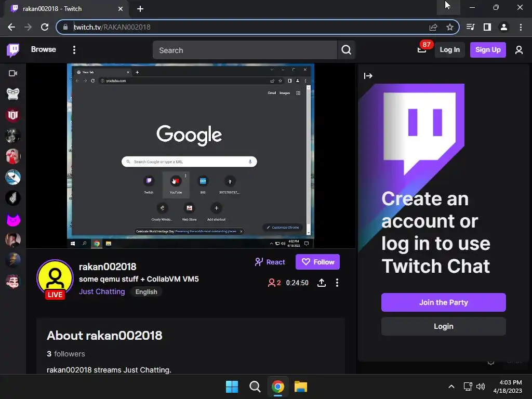532x399 pixels.
Task: Open the user profile menu icon
Action: click(x=519, y=50)
